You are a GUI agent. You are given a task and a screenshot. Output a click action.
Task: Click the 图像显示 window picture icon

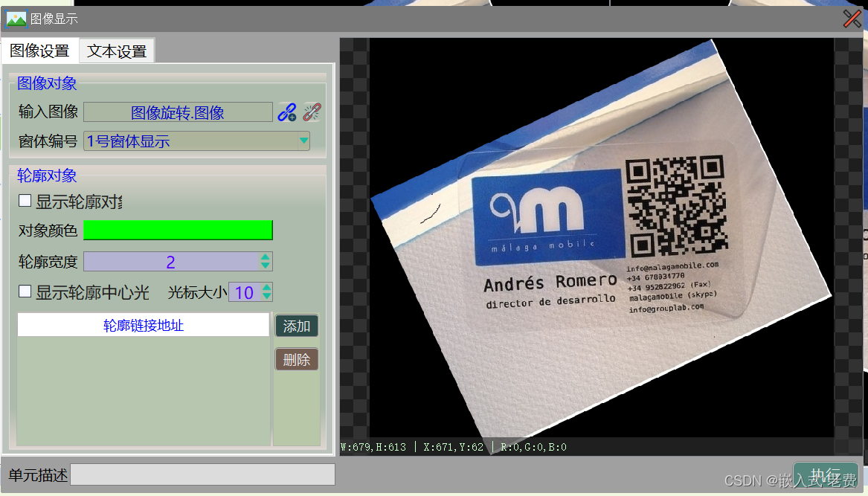[x=16, y=19]
